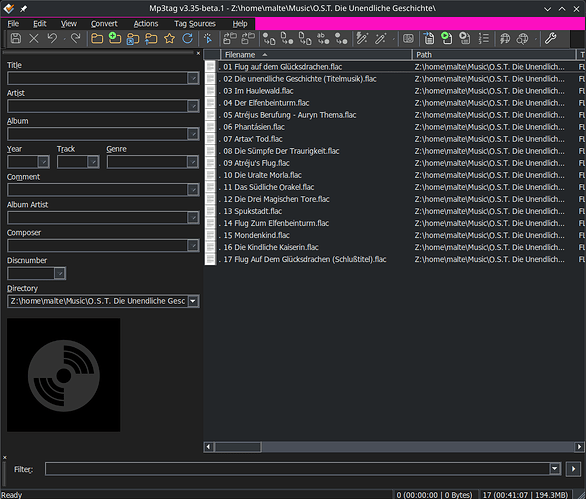Viewport: 586px width, 499px height.
Task: Add directory with green plus folder icon
Action: pyautogui.click(x=115, y=38)
